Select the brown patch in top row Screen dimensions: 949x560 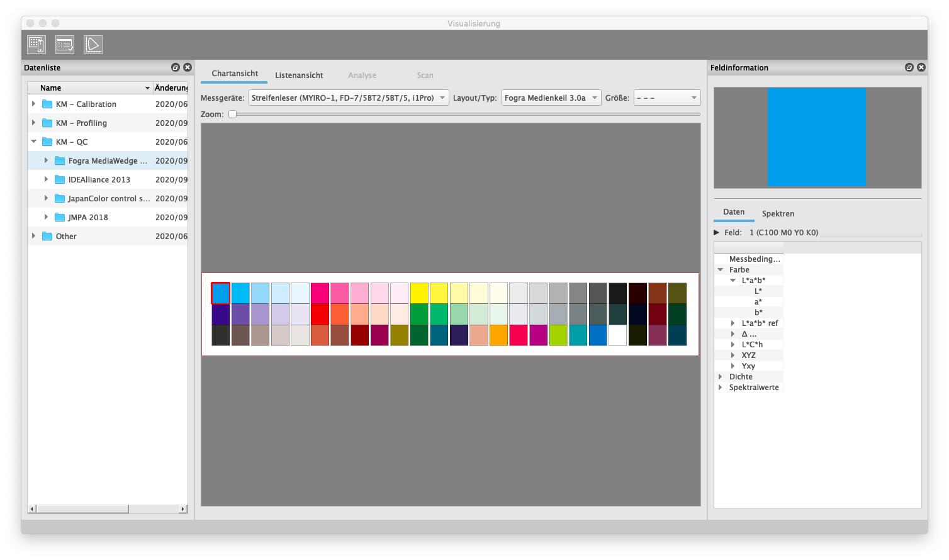[657, 293]
